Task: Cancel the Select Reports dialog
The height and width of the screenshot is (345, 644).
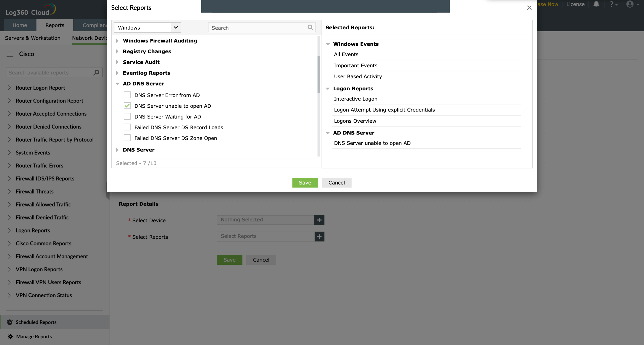Action: pos(337,182)
